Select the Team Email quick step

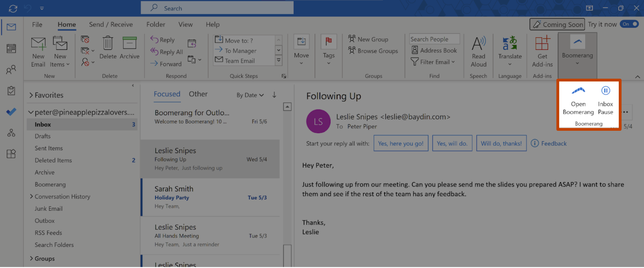pos(235,61)
